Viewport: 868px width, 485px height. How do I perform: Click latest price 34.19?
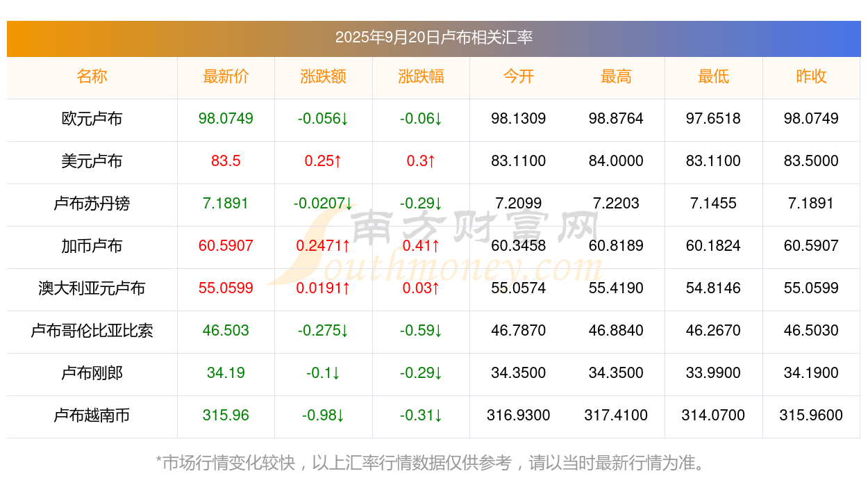(226, 373)
